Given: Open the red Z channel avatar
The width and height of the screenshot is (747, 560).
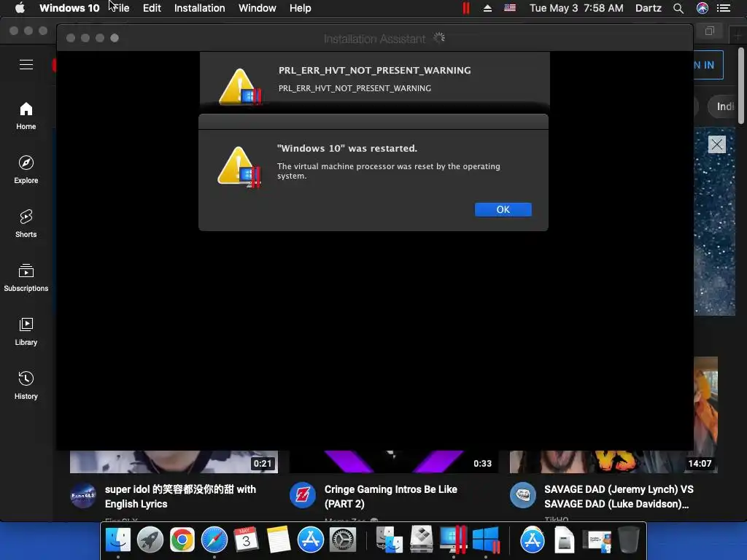Looking at the screenshot, I should [303, 495].
